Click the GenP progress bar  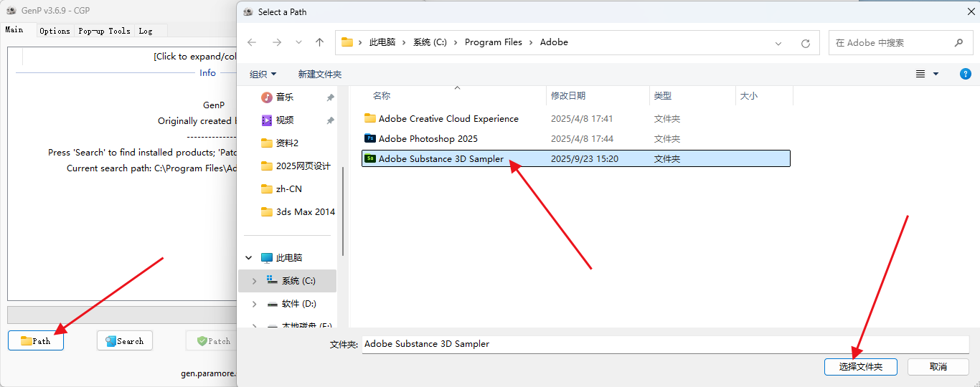122,315
